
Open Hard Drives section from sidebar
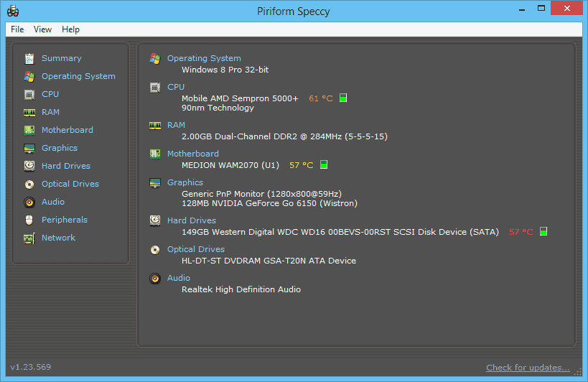click(x=66, y=166)
